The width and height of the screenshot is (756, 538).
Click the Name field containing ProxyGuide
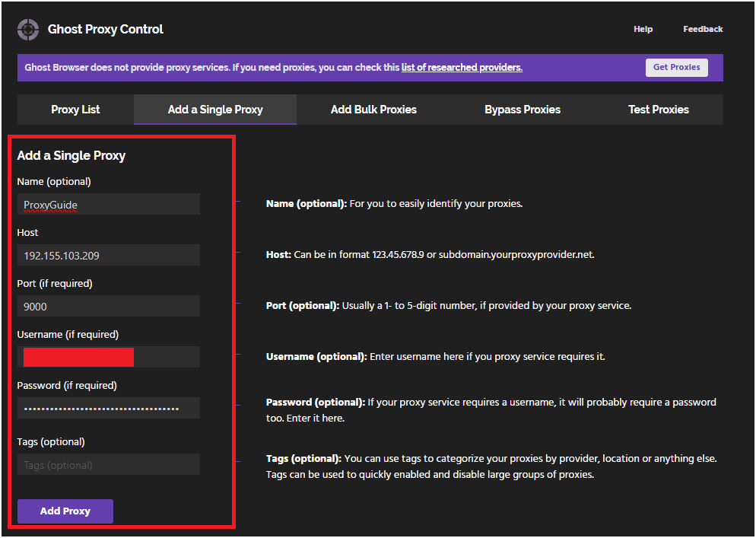[108, 204]
